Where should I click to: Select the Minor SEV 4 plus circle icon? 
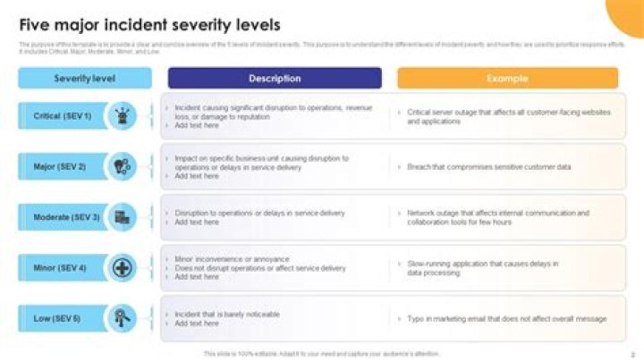click(x=122, y=268)
